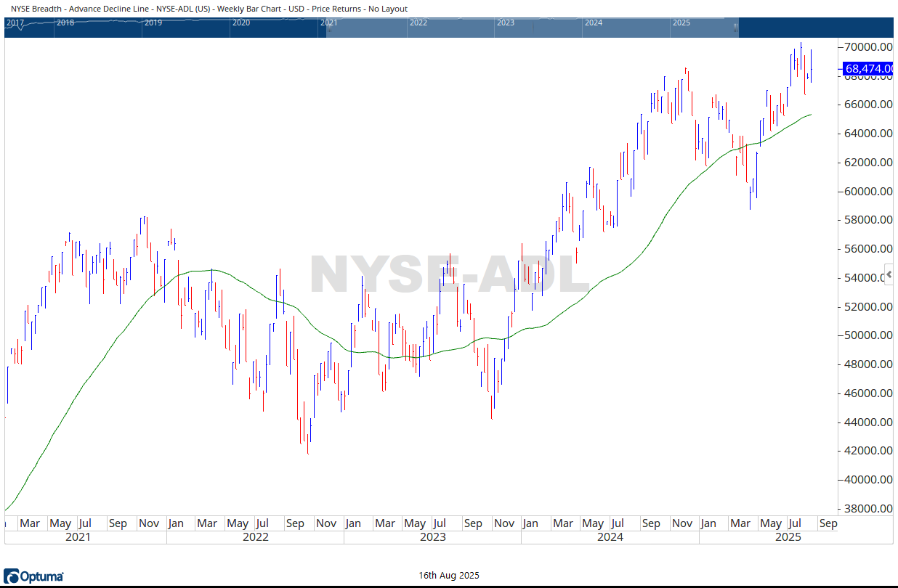Click the 54000.00 price scale label
The width and height of the screenshot is (898, 588).
pyautogui.click(x=867, y=278)
